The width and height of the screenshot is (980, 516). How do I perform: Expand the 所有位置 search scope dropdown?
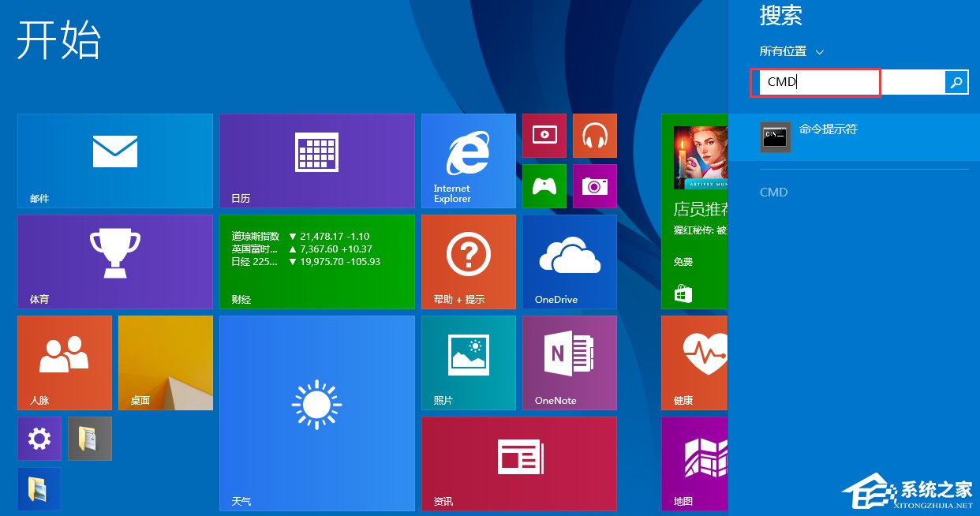pyautogui.click(x=791, y=50)
